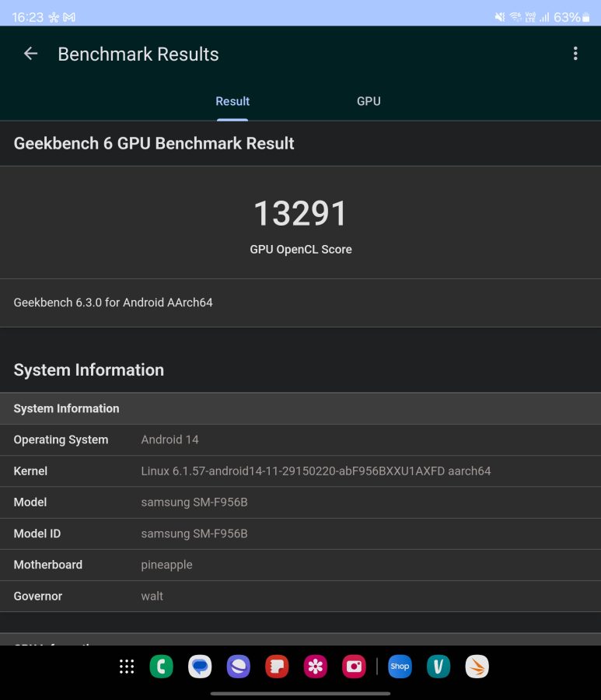Open the red Samsung Notes app
Image resolution: width=601 pixels, height=700 pixels.
[277, 667]
